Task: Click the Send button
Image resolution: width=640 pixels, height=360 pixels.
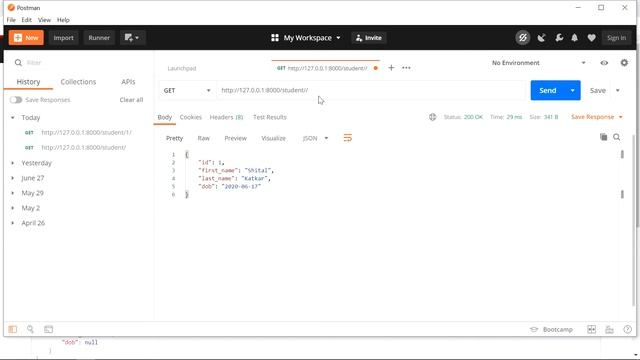Action: click(x=548, y=90)
